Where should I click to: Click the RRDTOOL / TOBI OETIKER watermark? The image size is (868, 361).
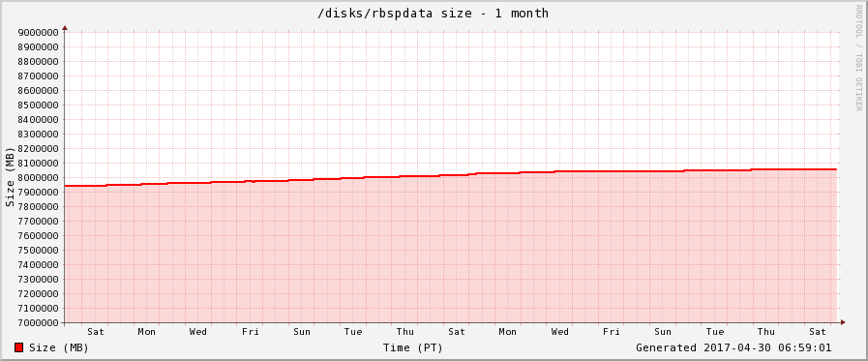(x=858, y=57)
